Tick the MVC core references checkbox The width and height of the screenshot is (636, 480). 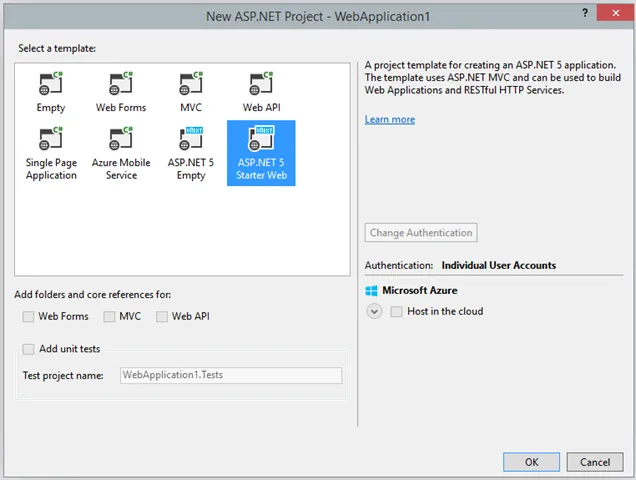pos(109,317)
